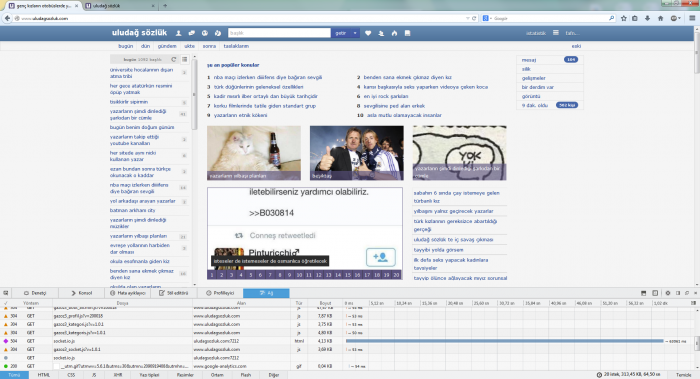Open the bugün link
This screenshot has width=700, height=379.
coord(125,46)
